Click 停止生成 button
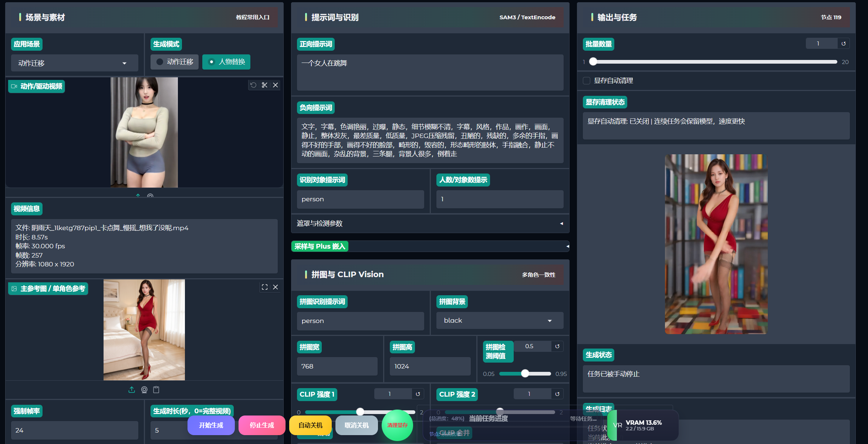Screen dimensions: 868x444 pyautogui.click(x=262, y=425)
